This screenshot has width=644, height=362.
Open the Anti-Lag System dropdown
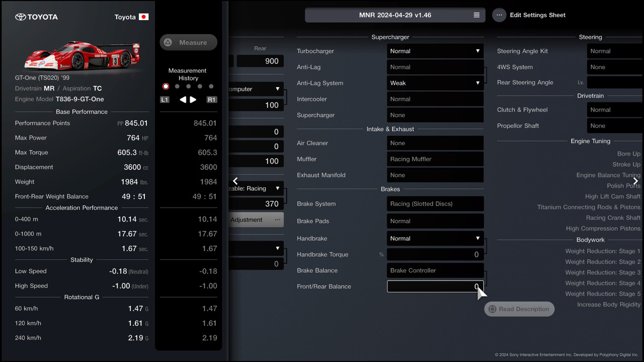click(x=435, y=83)
